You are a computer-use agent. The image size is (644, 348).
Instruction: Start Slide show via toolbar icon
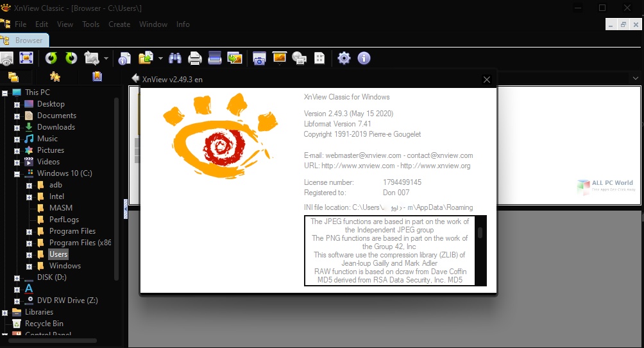[279, 58]
